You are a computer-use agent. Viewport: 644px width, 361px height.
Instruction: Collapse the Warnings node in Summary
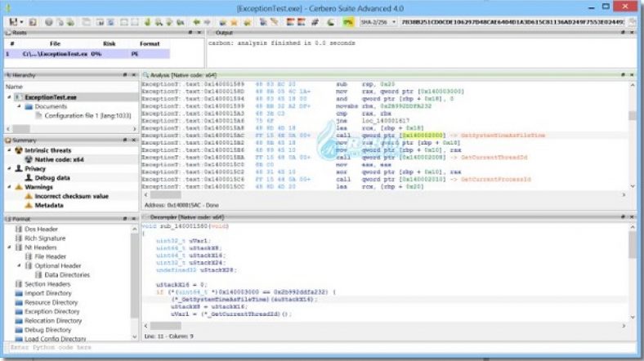click(x=8, y=186)
